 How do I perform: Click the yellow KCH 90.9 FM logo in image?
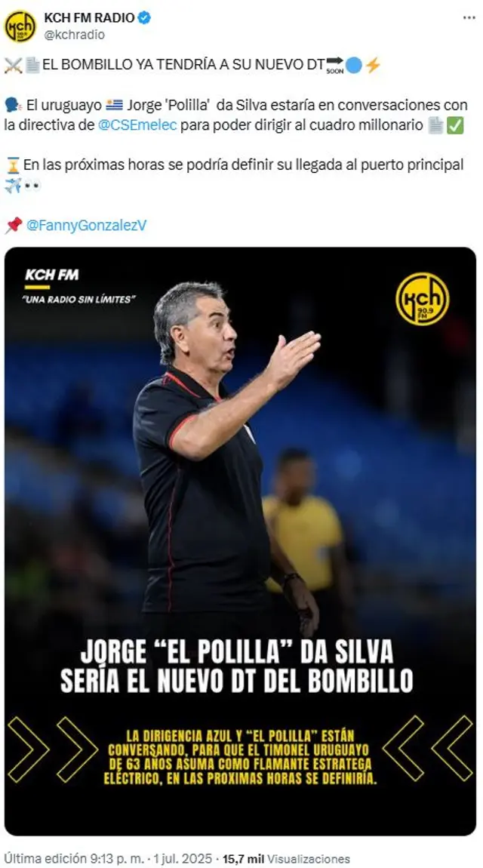[422, 299]
